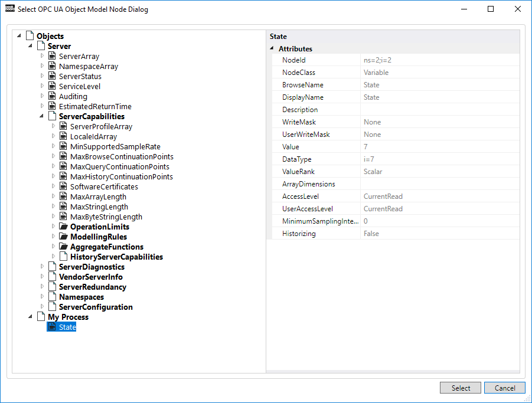
Task: Click the HistoryServerCapabilities object icon
Action: (63, 257)
